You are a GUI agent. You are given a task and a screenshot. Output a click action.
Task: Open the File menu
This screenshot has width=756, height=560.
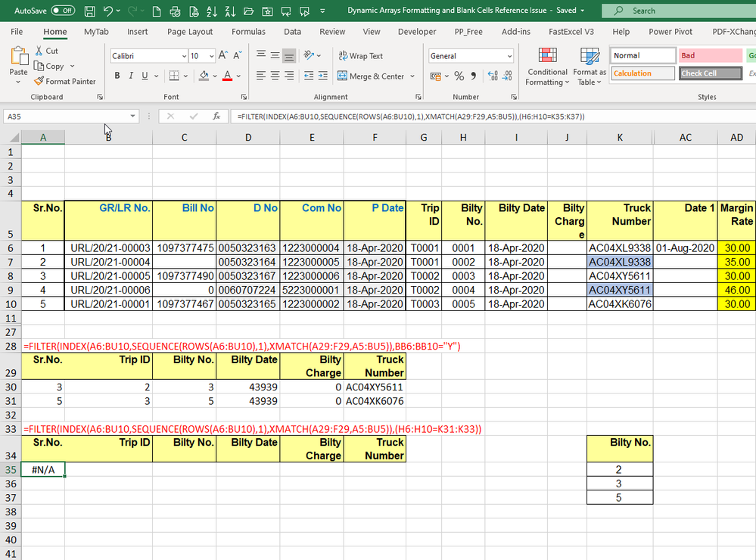[17, 32]
